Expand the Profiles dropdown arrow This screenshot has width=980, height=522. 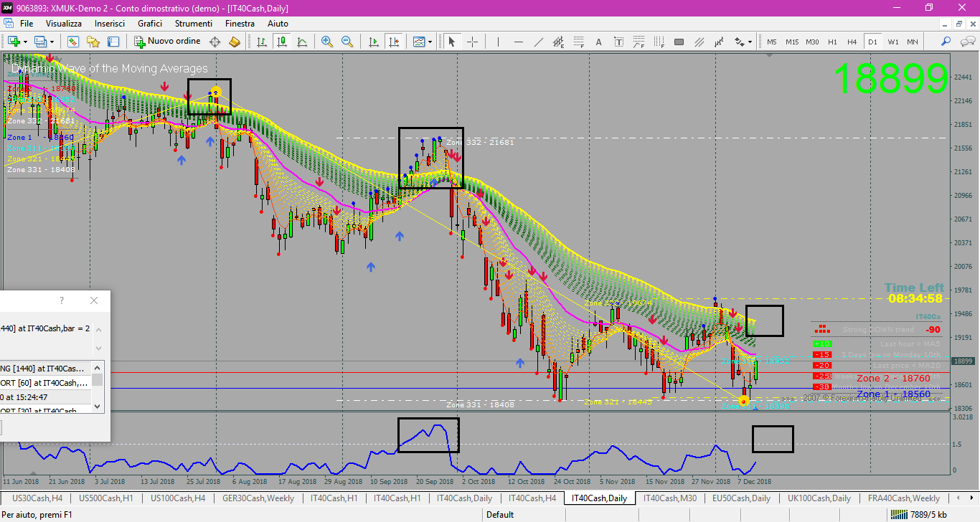(52, 42)
